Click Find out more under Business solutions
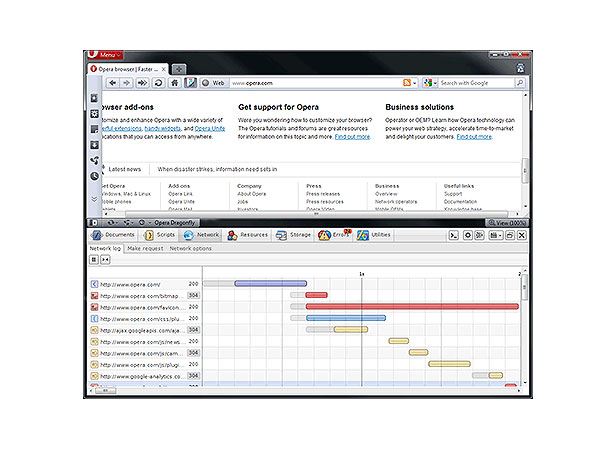This screenshot has height=450, width=615. pyautogui.click(x=474, y=137)
